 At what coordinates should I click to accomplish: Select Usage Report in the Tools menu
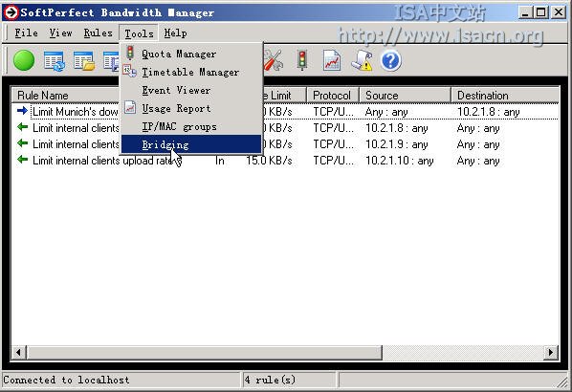pyautogui.click(x=191, y=108)
